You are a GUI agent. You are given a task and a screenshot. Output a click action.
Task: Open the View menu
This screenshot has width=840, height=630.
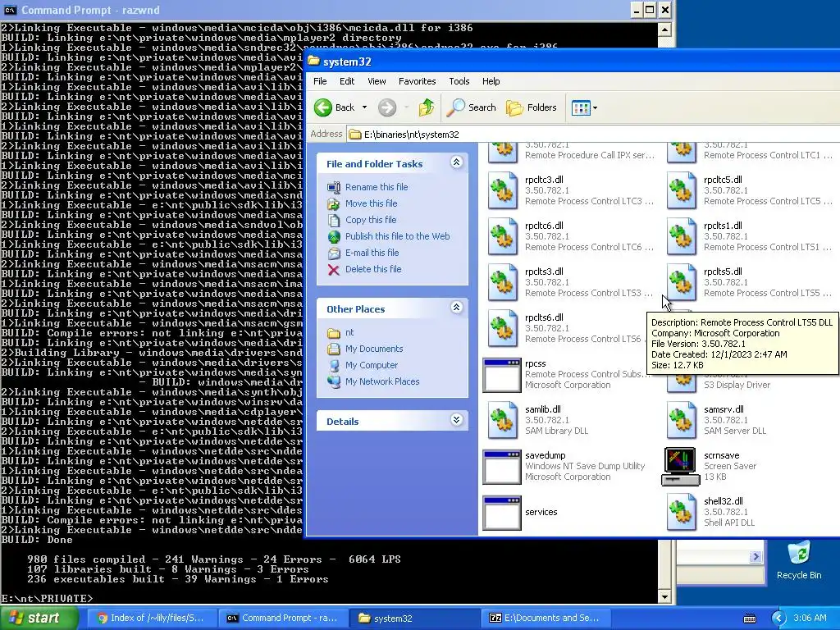[377, 81]
